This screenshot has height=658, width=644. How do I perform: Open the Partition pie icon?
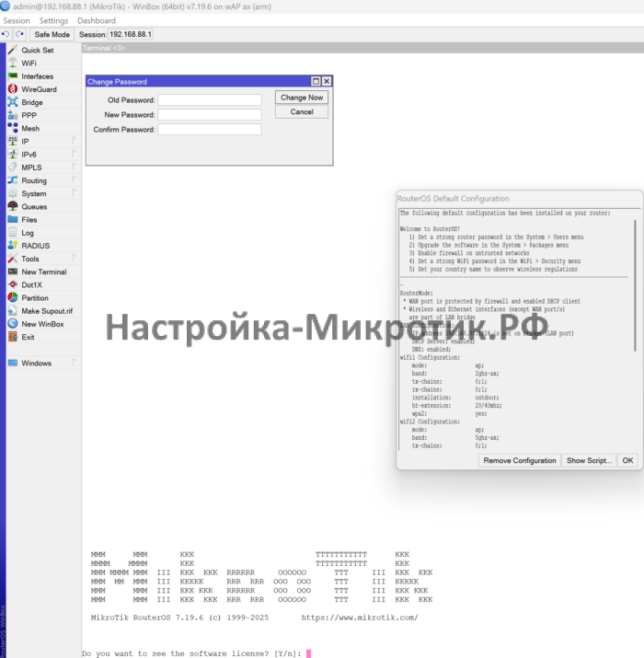pyautogui.click(x=13, y=297)
